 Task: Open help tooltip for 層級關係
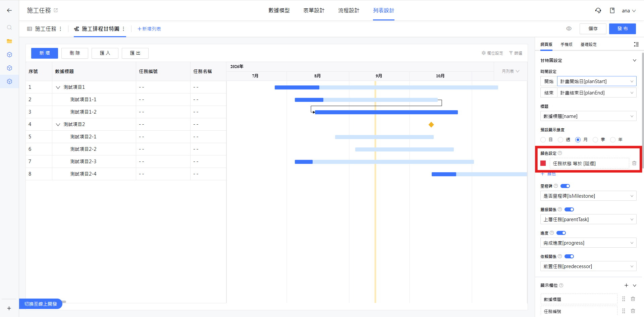point(560,209)
